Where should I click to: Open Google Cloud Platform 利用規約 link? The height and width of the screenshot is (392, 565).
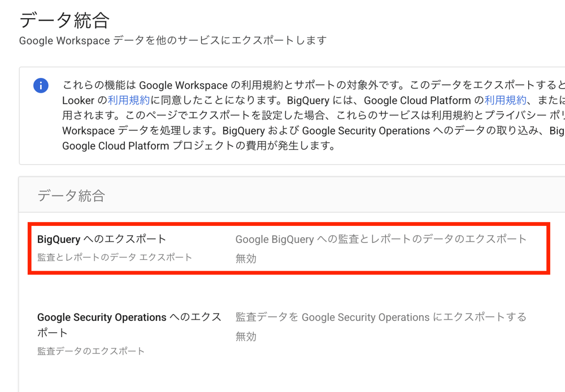(505, 100)
